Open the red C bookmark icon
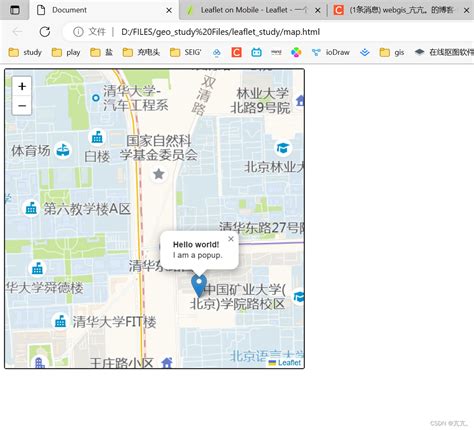The image size is (474, 430). pyautogui.click(x=236, y=52)
